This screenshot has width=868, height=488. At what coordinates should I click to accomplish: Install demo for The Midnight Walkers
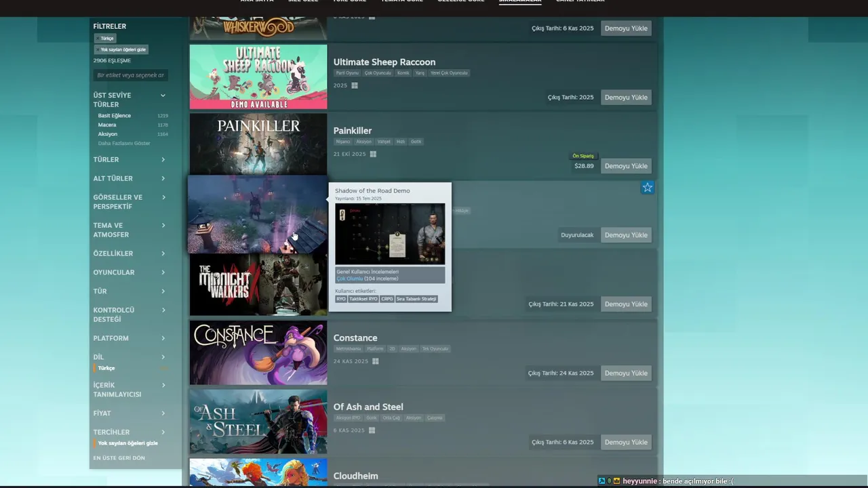point(626,304)
